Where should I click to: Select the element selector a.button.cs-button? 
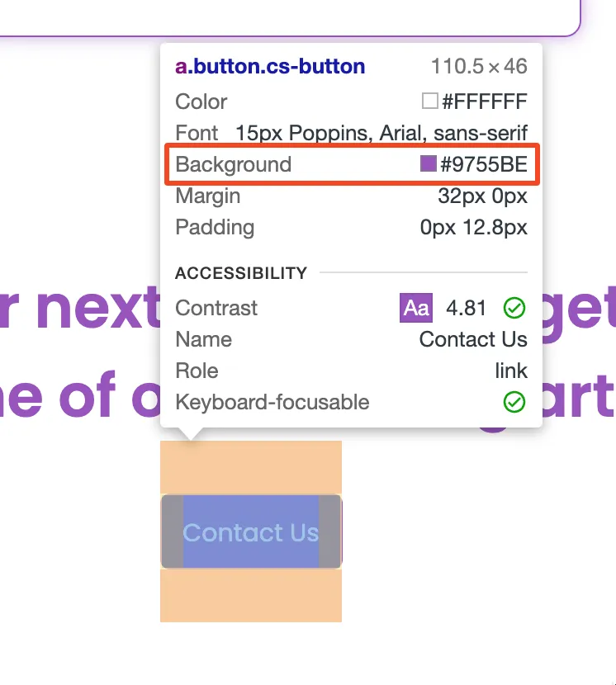[x=268, y=66]
